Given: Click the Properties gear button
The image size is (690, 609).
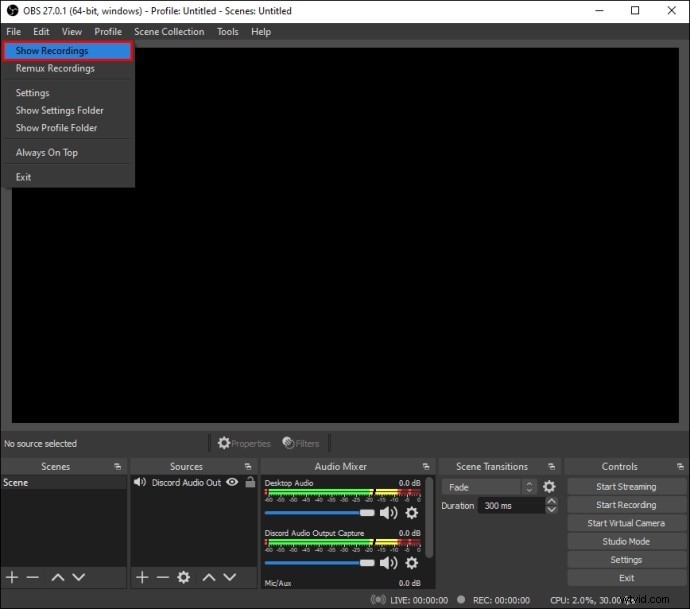Looking at the screenshot, I should (x=244, y=443).
